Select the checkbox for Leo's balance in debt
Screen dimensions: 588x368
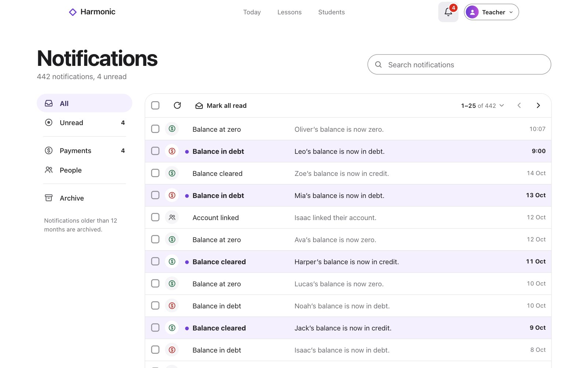155,151
